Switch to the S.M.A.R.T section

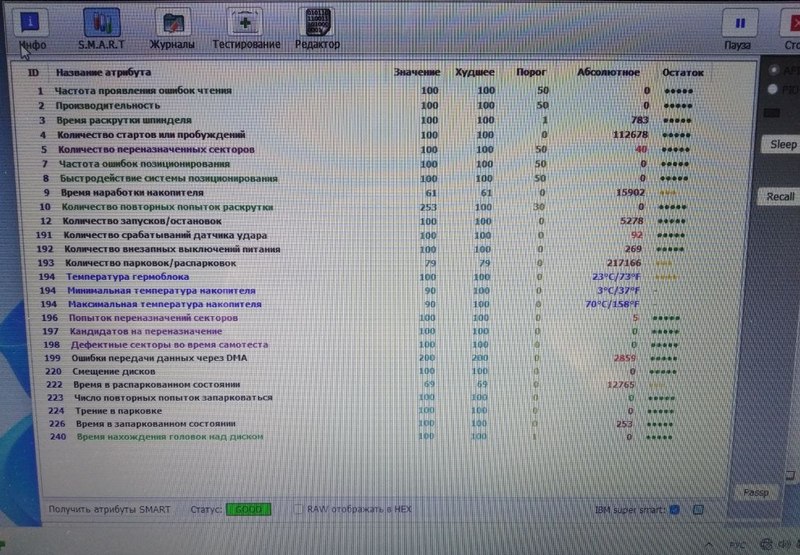(x=100, y=23)
